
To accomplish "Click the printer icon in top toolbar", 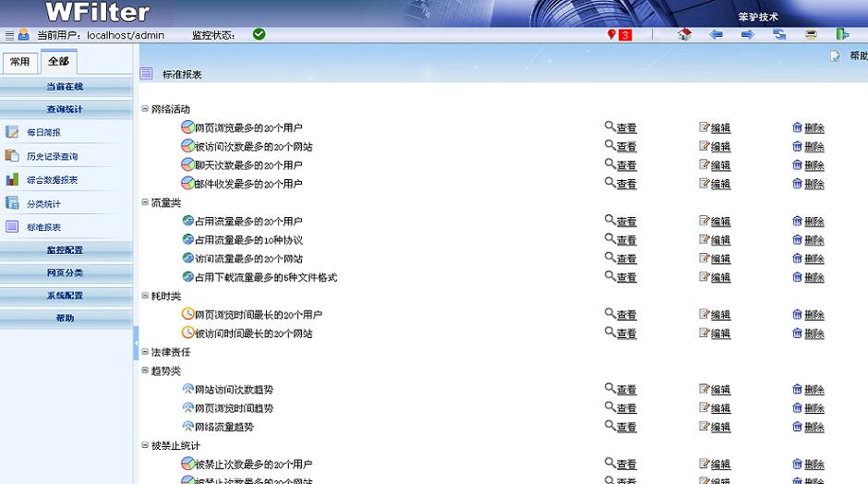I will point(811,35).
